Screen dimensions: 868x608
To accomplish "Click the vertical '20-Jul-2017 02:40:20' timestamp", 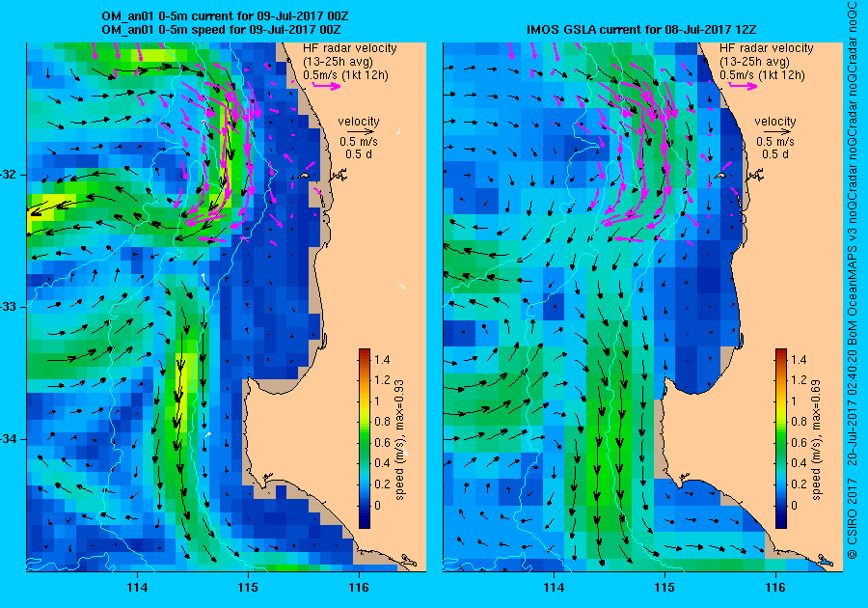I will [x=854, y=408].
